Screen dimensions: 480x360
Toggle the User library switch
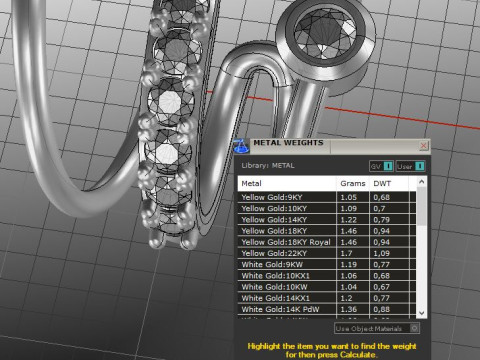pos(410,166)
